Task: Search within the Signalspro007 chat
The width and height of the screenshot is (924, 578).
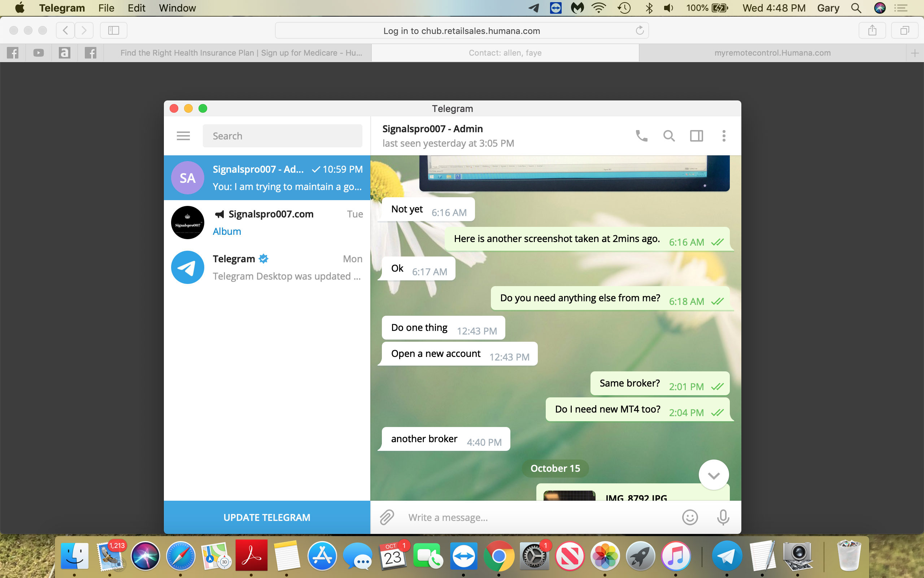Action: pyautogui.click(x=669, y=136)
